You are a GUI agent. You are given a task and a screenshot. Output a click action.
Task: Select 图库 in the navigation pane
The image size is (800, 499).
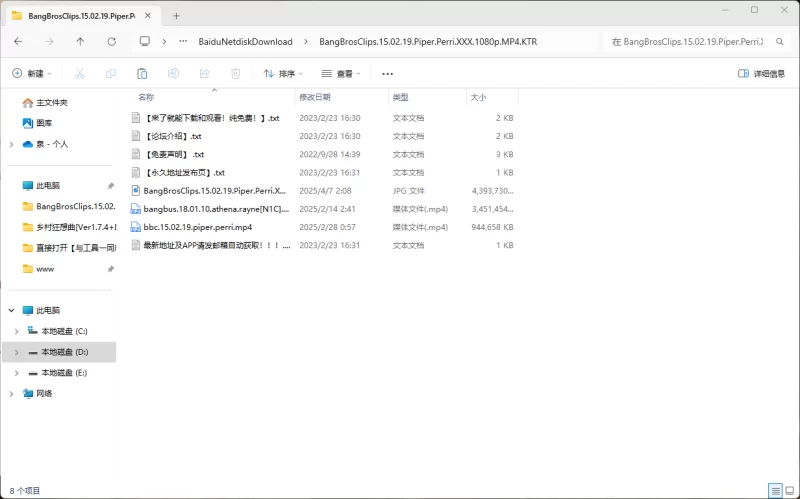pos(44,123)
